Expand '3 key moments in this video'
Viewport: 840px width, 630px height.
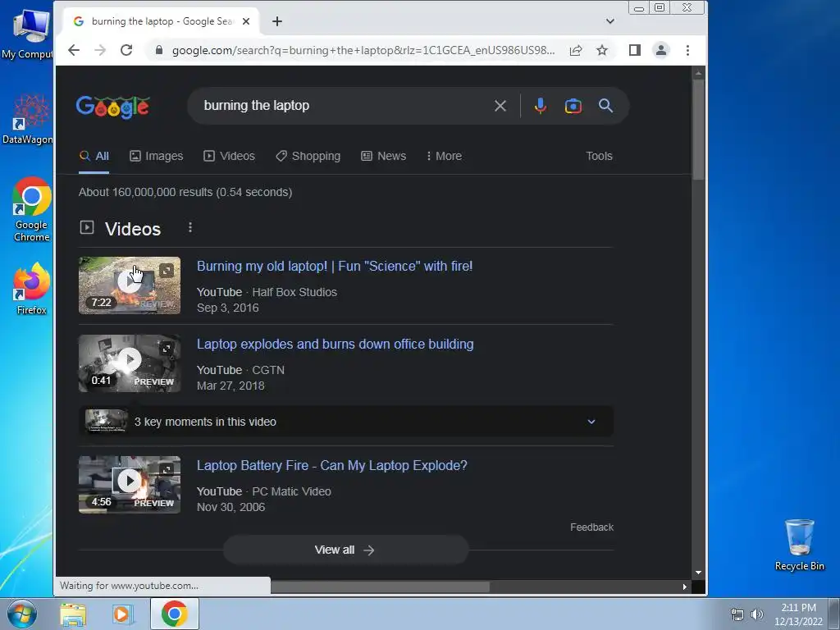pos(346,422)
